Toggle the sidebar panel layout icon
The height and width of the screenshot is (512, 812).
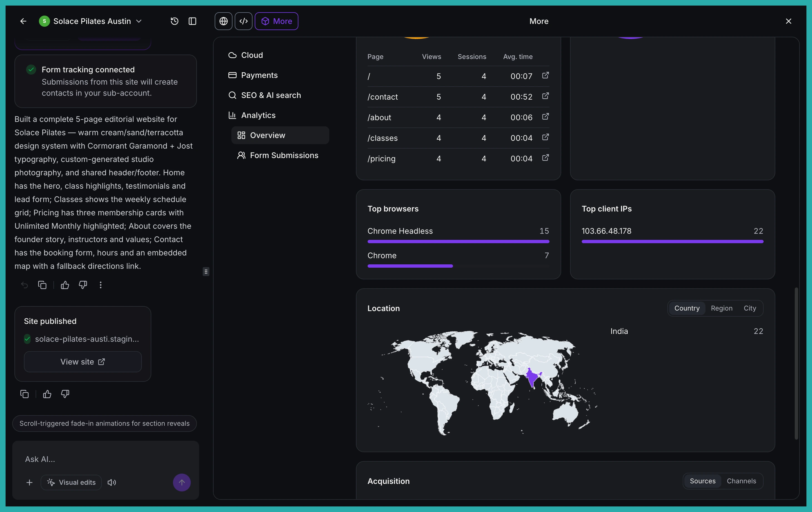(x=192, y=21)
